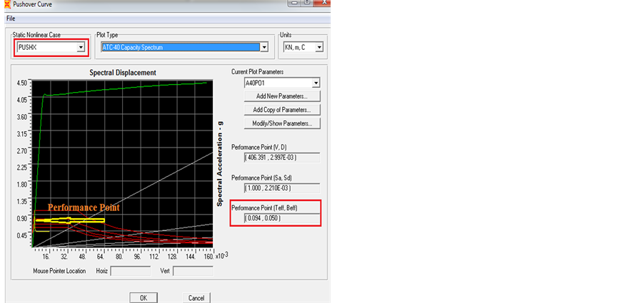
Task: Click Add New Parameters button
Action: (281, 96)
